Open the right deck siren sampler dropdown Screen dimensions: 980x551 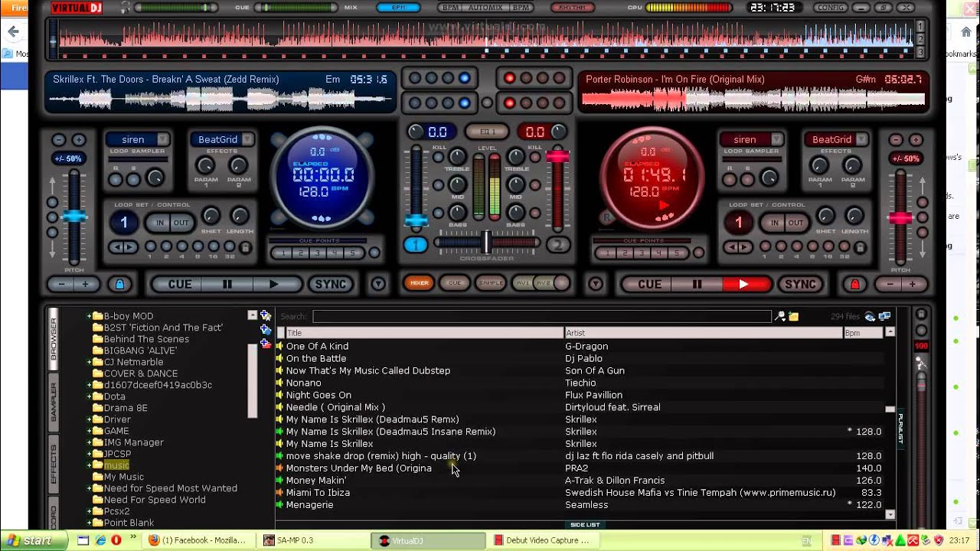[777, 139]
